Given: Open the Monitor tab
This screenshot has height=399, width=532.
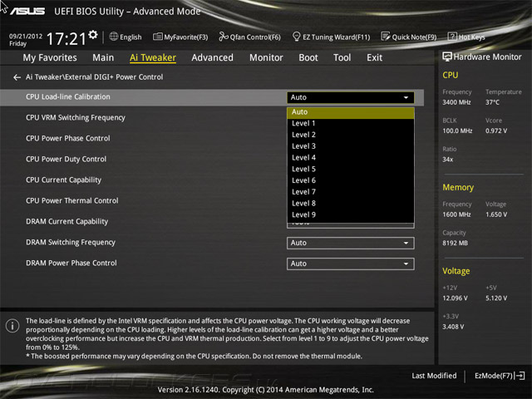Looking at the screenshot, I should coord(266,57).
